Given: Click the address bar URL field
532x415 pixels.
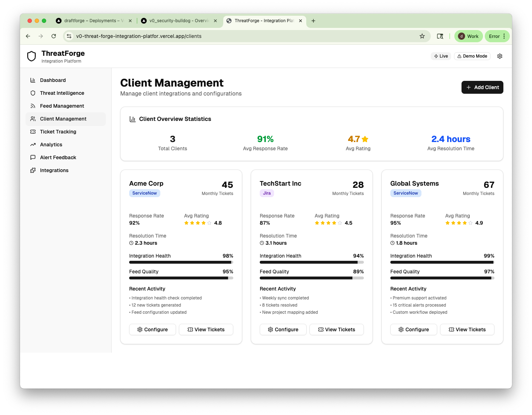Looking at the screenshot, I should [247, 36].
